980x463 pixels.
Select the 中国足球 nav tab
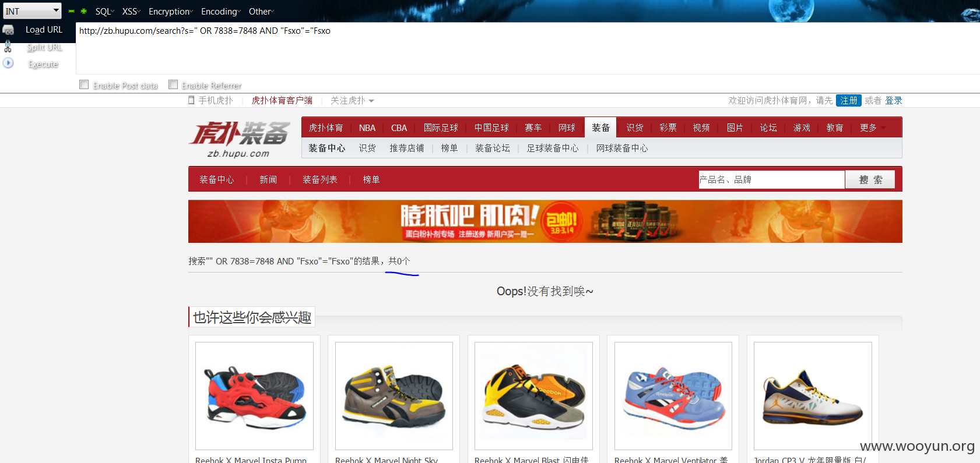[x=491, y=128]
